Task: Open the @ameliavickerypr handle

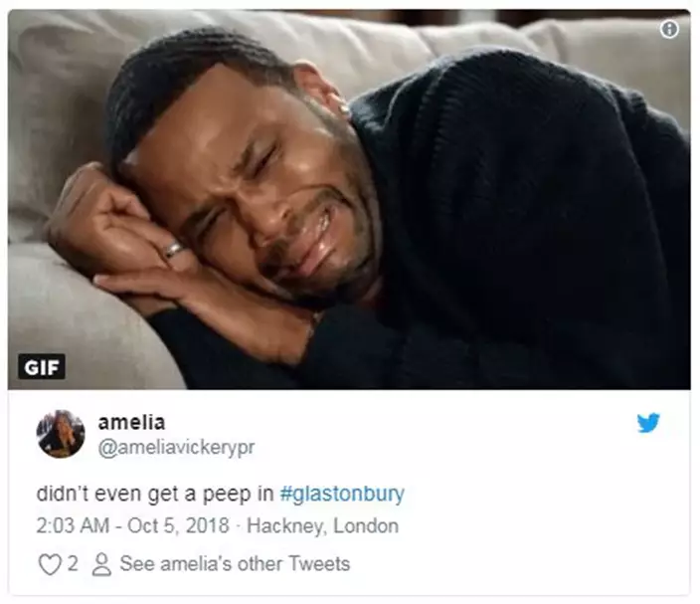Action: [x=176, y=447]
